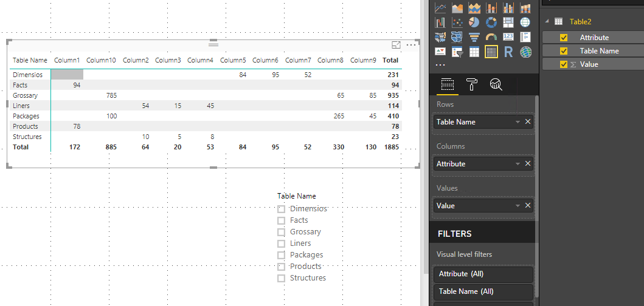Switch visual to Table type
The width and height of the screenshot is (644, 306).
pos(474,52)
